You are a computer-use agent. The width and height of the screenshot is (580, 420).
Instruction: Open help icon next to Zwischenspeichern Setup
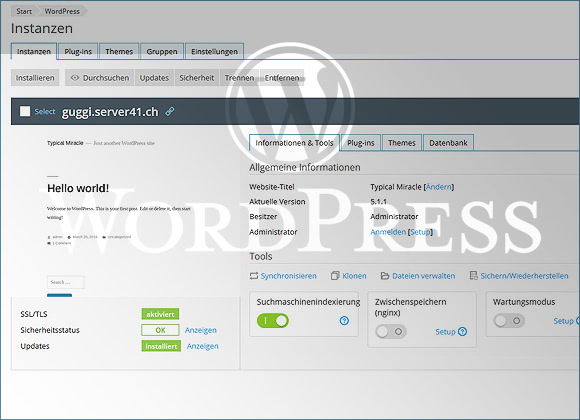462,332
